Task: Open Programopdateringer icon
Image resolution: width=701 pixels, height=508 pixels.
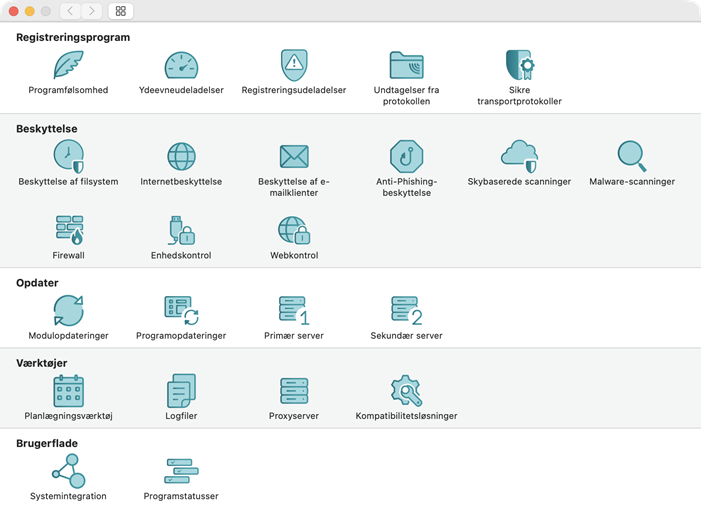Action: point(181,310)
